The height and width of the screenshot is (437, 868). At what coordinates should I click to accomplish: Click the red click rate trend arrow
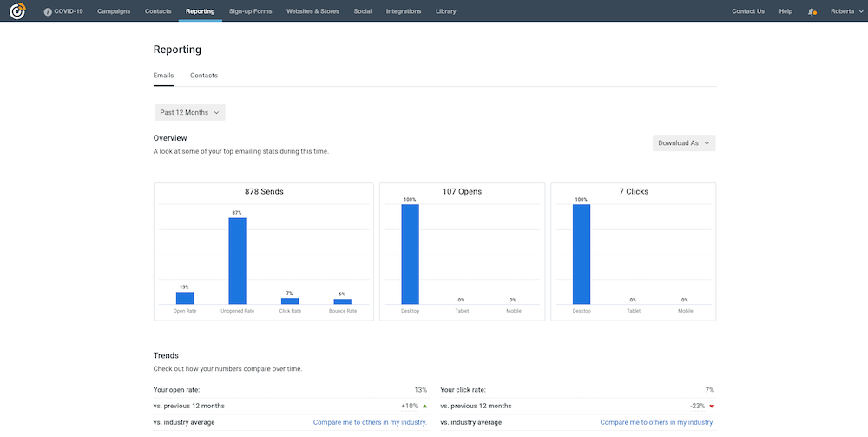(x=712, y=407)
